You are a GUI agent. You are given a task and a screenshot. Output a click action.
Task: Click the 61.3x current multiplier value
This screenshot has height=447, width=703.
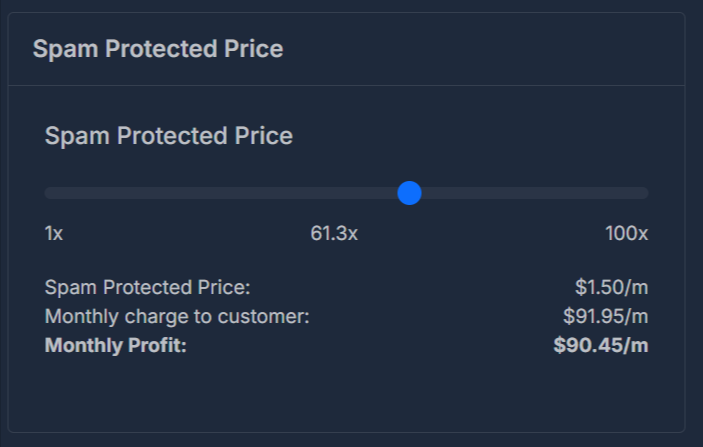(x=334, y=234)
